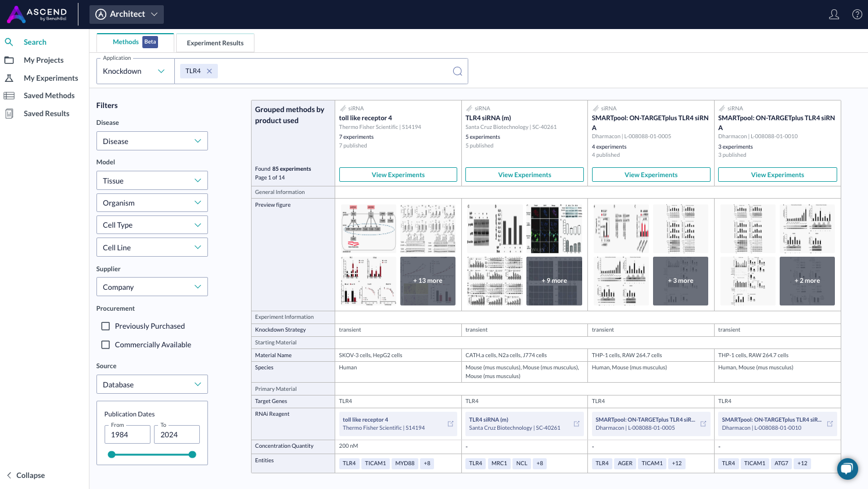Image resolution: width=868 pixels, height=489 pixels.
Task: Open the help question mark icon
Action: coord(857,15)
